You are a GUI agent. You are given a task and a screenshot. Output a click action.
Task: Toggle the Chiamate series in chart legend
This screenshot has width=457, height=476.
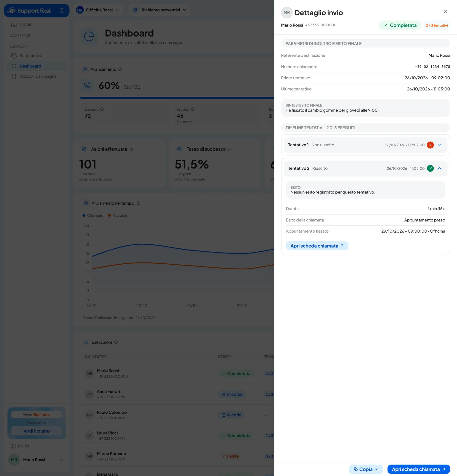click(x=93, y=215)
